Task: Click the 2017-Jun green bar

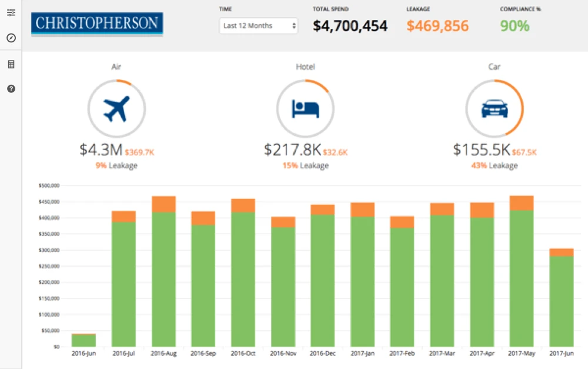Action: [x=561, y=301]
